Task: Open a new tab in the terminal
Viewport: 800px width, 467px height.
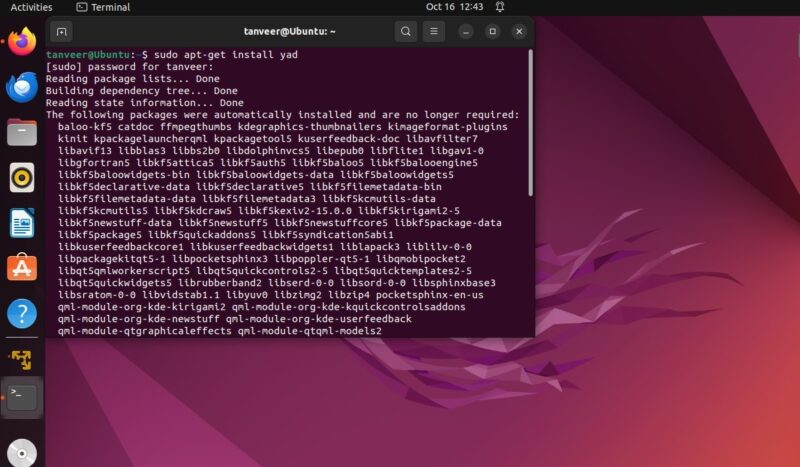Action: pos(61,32)
